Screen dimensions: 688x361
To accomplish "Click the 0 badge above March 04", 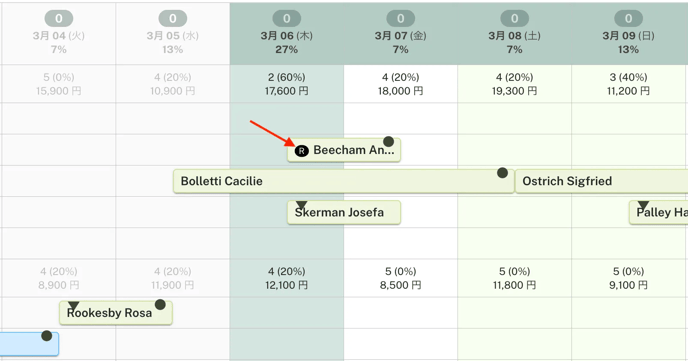I will (59, 18).
